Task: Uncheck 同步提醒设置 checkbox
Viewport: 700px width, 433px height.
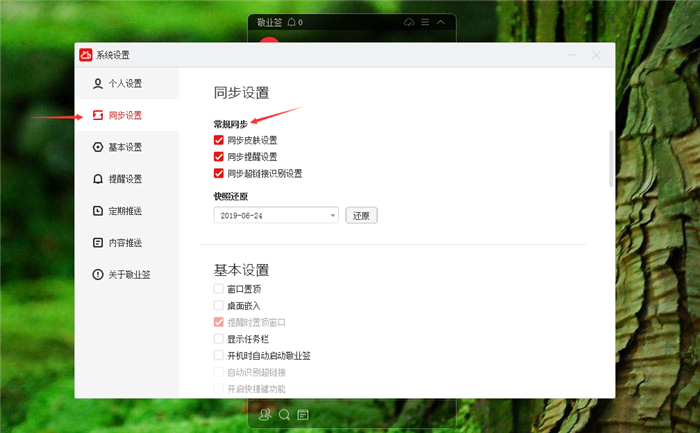Action: pyautogui.click(x=218, y=157)
